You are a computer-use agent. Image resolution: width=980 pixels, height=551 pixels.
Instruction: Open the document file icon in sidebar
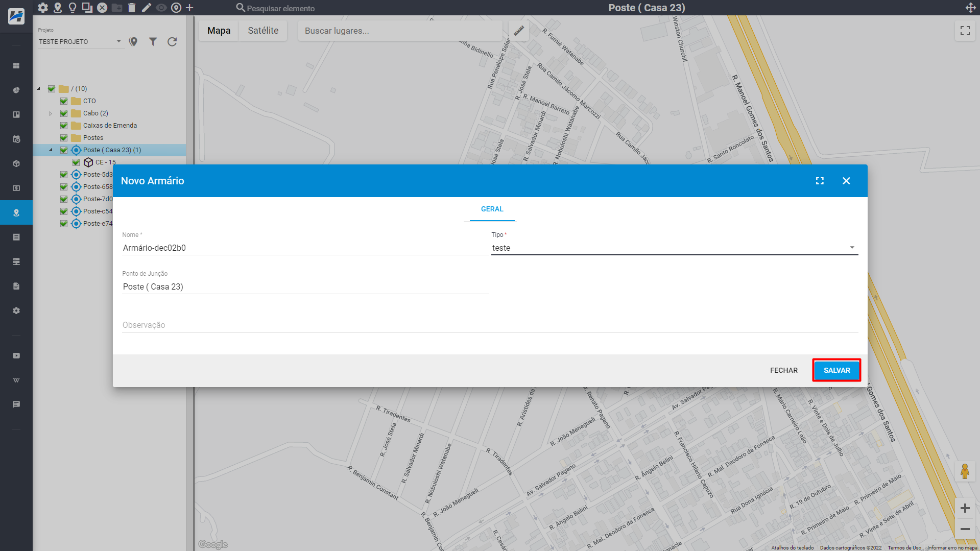[16, 286]
